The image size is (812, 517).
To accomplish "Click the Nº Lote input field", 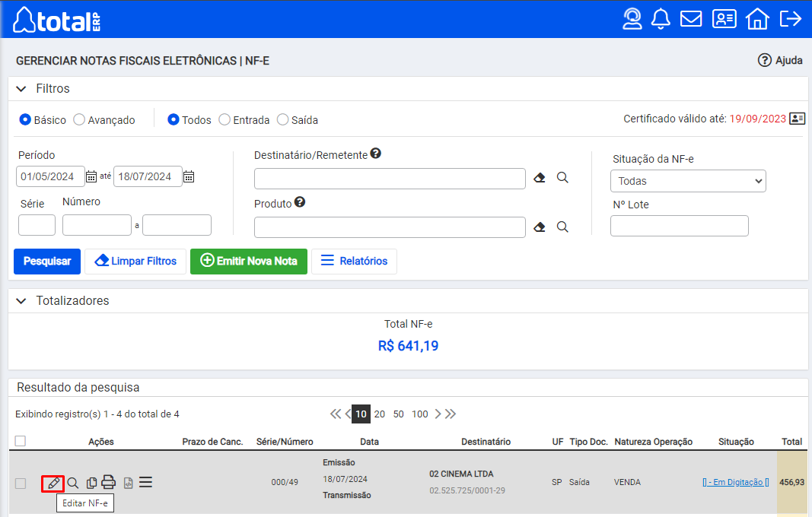I will tap(680, 226).
